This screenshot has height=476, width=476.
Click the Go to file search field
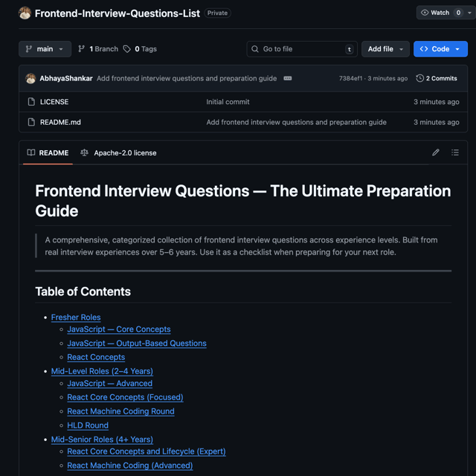(302, 49)
